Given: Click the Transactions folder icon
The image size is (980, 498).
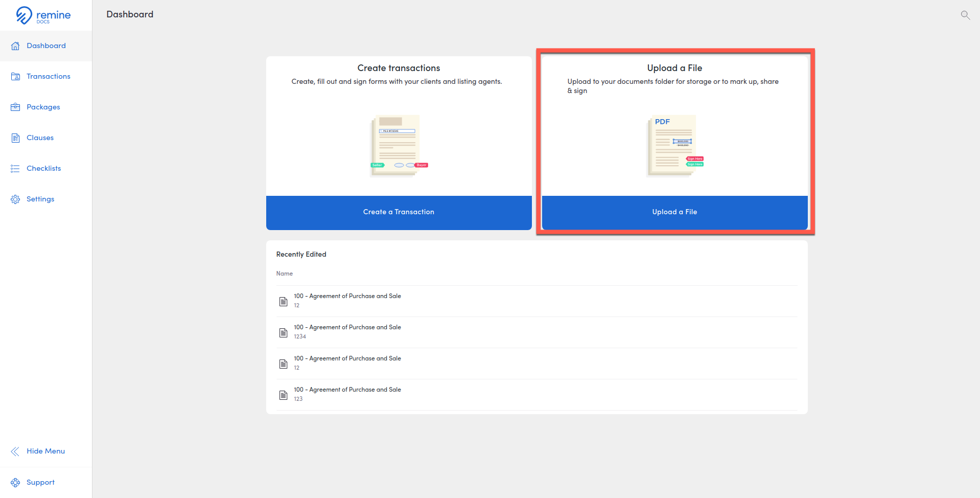Looking at the screenshot, I should [x=15, y=77].
